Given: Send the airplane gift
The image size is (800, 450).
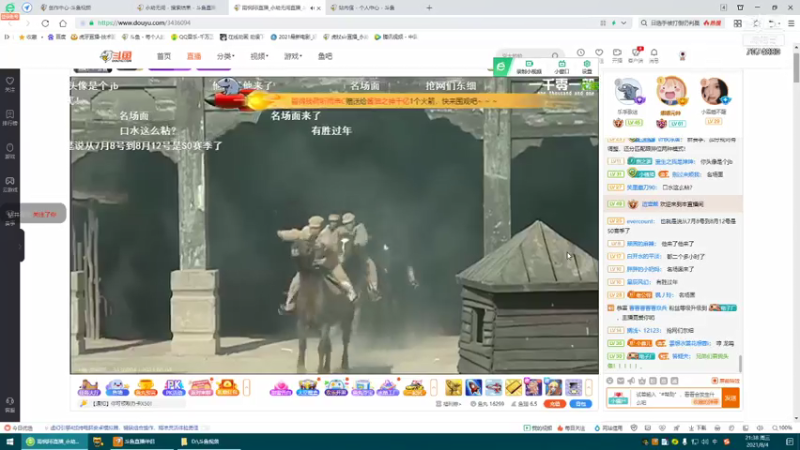Looking at the screenshot, I should [x=493, y=388].
